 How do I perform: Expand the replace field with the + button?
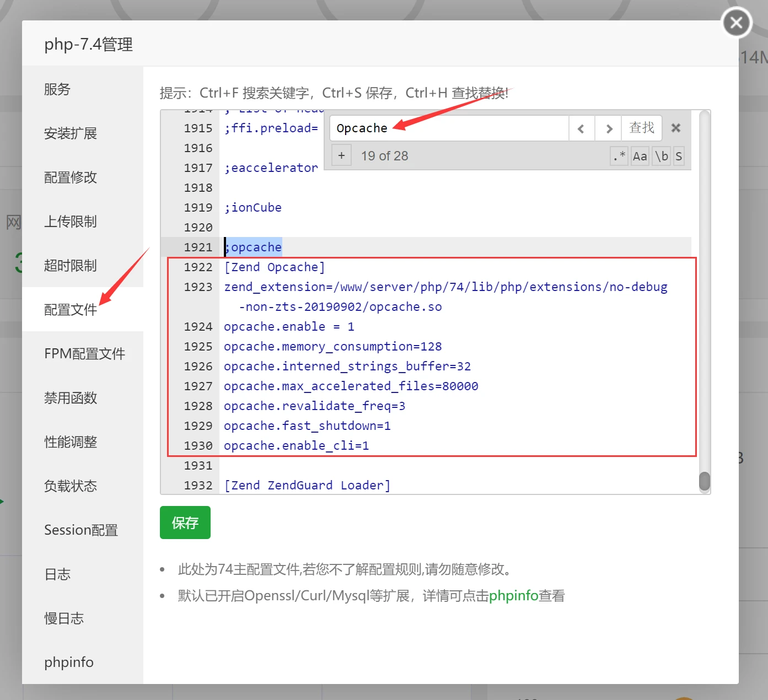click(x=341, y=155)
